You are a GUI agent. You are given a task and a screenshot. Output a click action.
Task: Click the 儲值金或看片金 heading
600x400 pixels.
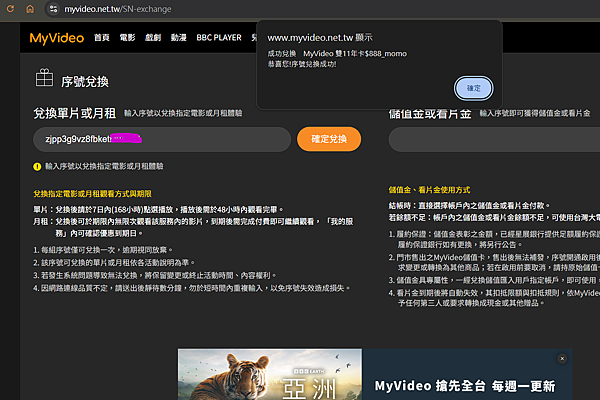pyautogui.click(x=430, y=114)
